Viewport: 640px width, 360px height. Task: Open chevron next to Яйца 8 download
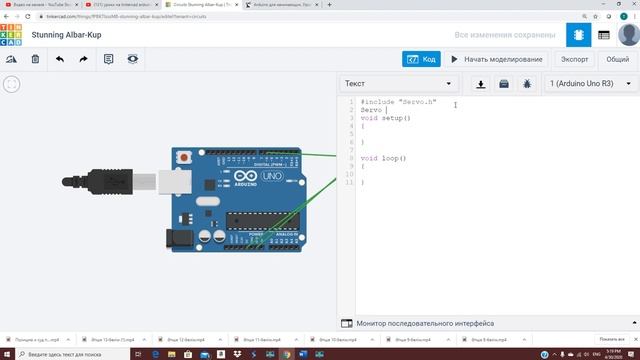click(x=524, y=340)
